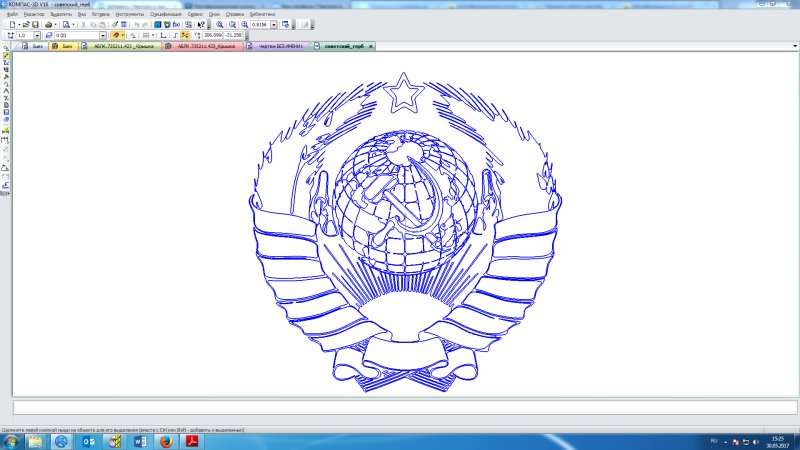Select the highlighted Geometry tool in left panel
This screenshot has width=800, height=450.
tap(5, 55)
